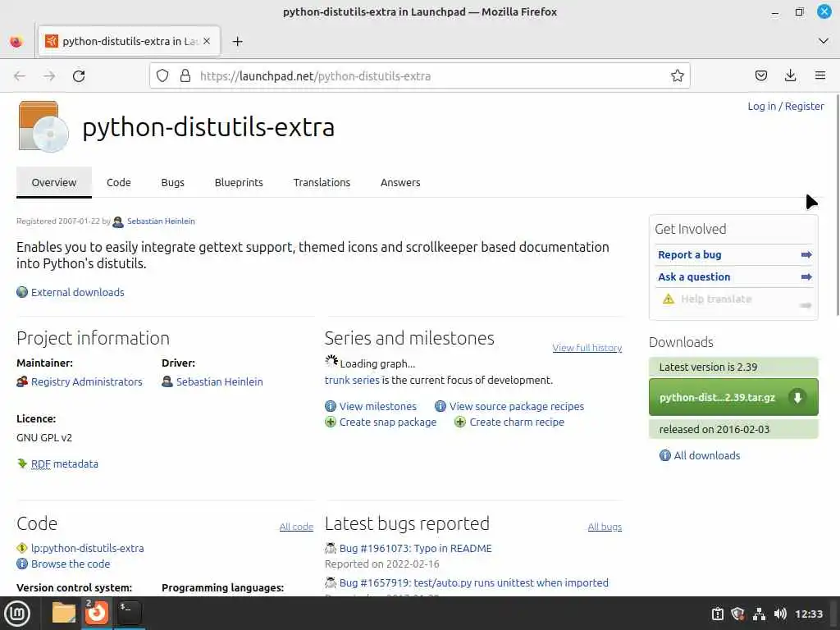Click the padlock site security icon
840x630 pixels.
185,75
